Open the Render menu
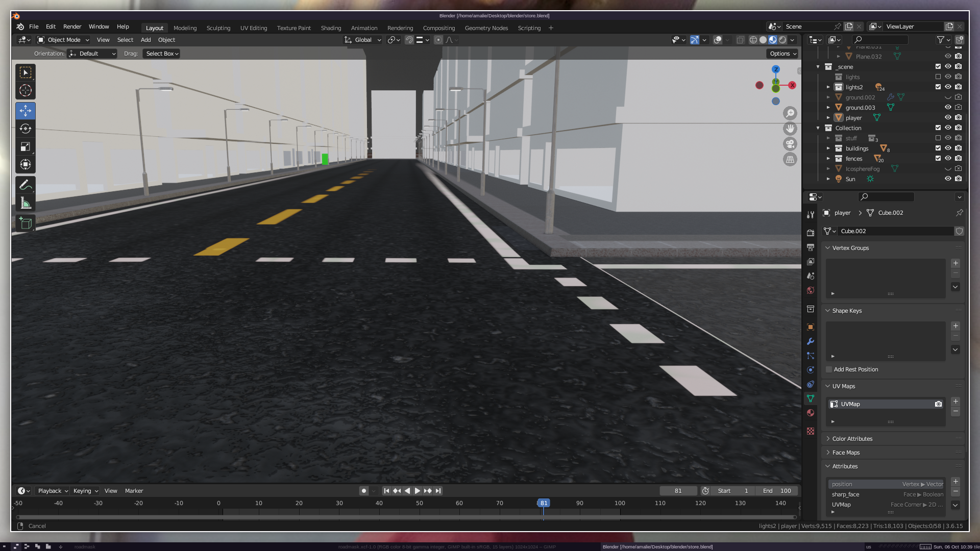Viewport: 980px width, 551px height. tap(72, 27)
